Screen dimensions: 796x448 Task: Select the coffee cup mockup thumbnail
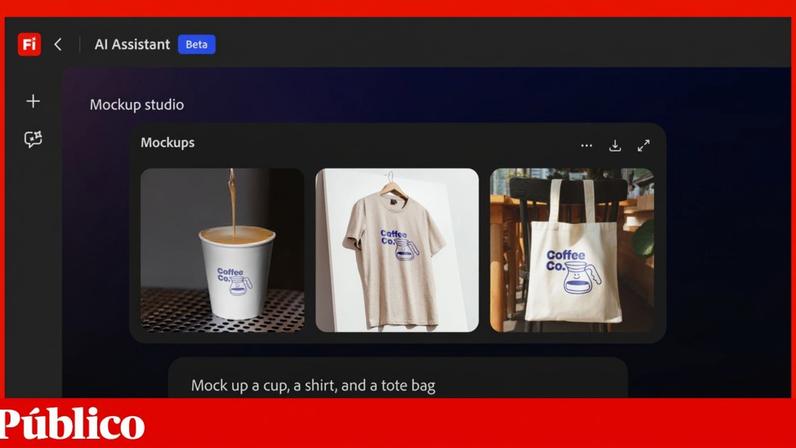tap(222, 250)
